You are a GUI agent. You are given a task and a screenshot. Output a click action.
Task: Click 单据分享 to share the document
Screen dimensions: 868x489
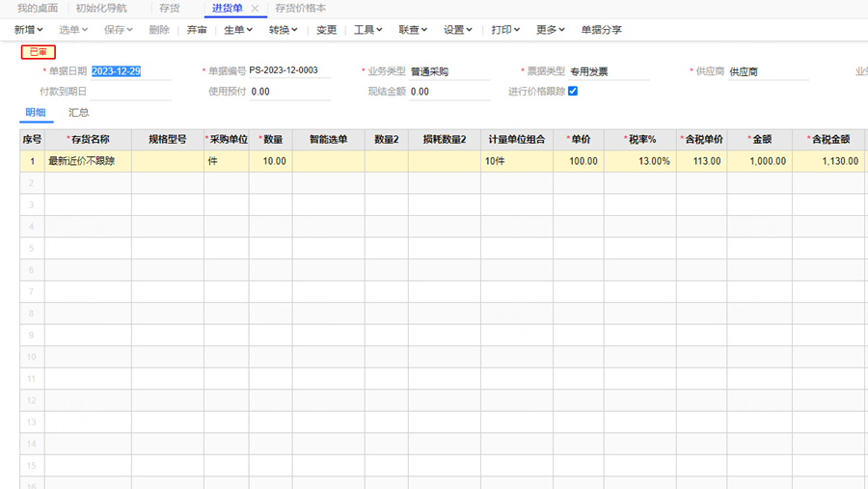point(601,30)
